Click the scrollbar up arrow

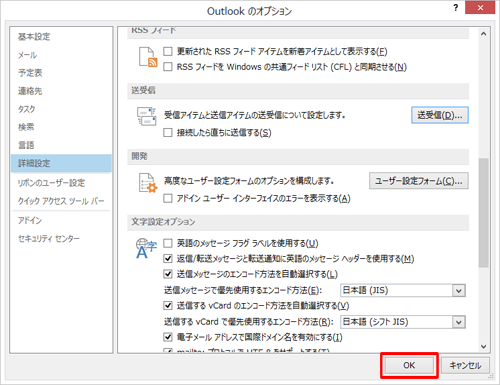(483, 34)
